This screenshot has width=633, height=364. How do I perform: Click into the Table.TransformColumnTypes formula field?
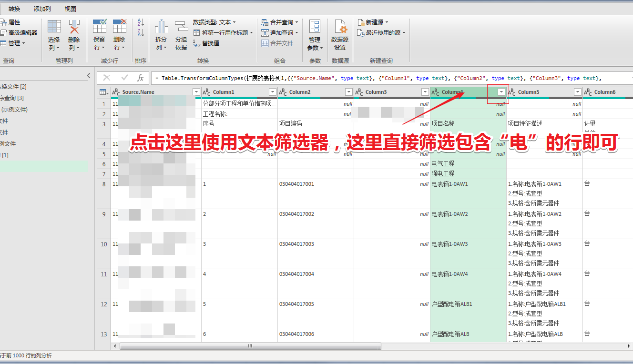391,78
